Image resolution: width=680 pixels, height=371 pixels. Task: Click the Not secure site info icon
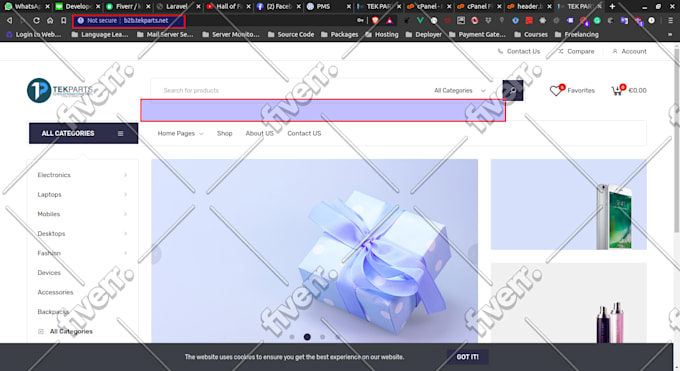click(80, 20)
